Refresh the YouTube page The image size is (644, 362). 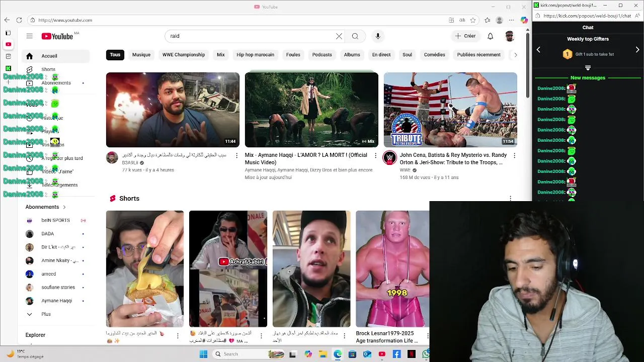tap(19, 20)
